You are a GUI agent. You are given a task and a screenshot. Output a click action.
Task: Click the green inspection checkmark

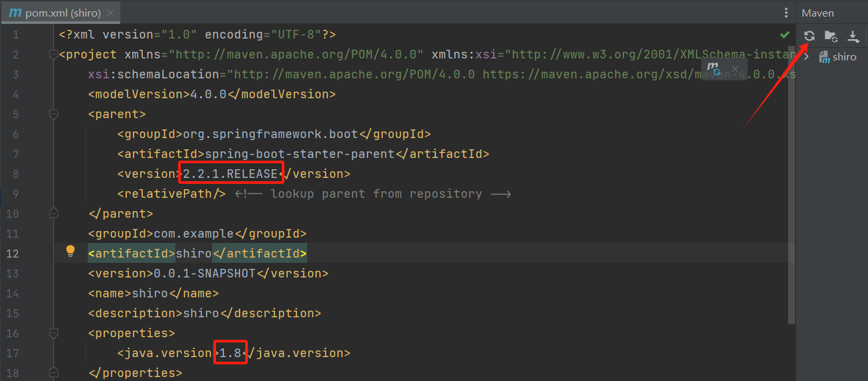[x=785, y=34]
